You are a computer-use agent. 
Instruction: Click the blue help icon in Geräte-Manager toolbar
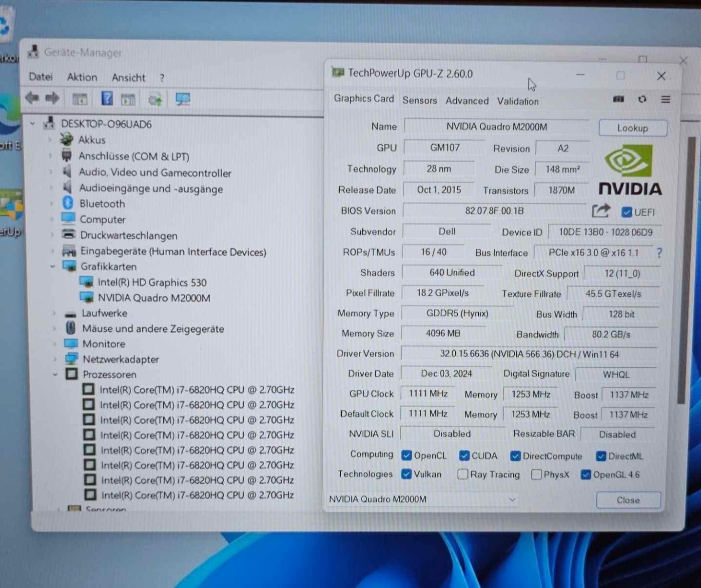pyautogui.click(x=107, y=99)
